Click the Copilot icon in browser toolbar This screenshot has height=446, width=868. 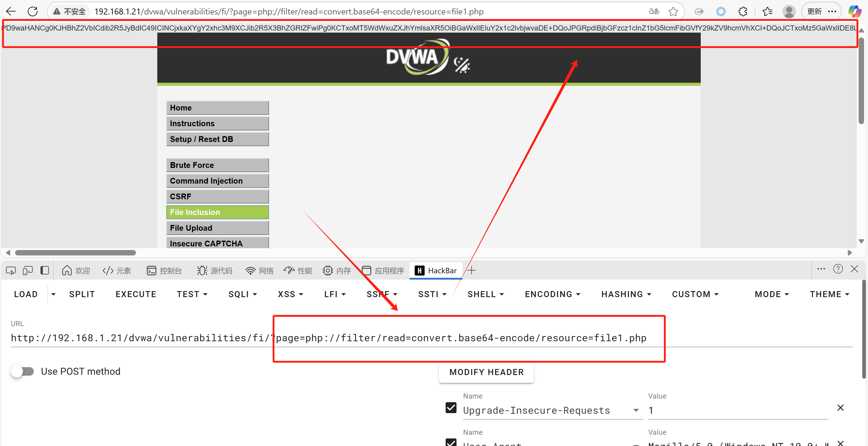click(854, 11)
